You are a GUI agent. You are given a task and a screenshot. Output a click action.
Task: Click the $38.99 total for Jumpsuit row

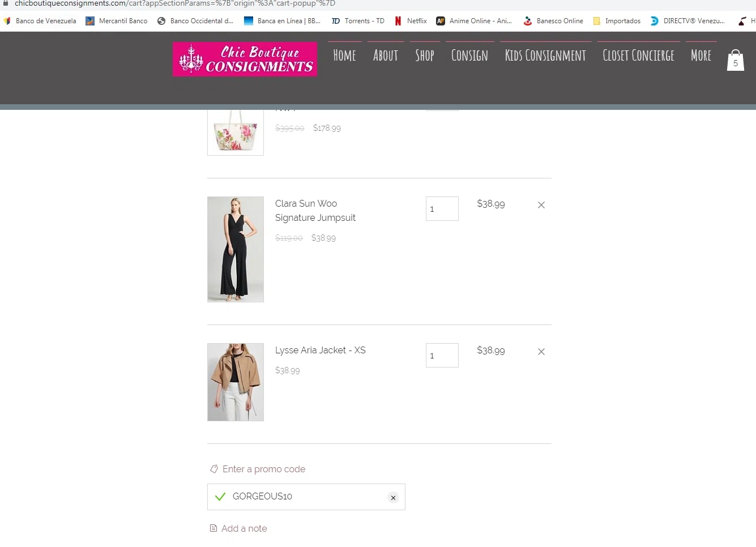pos(491,204)
